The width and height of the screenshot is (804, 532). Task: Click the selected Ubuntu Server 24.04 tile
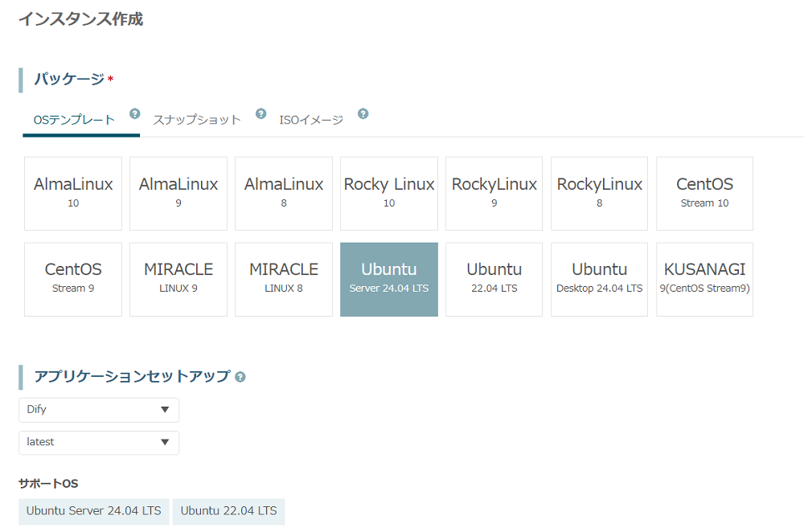pyautogui.click(x=389, y=279)
